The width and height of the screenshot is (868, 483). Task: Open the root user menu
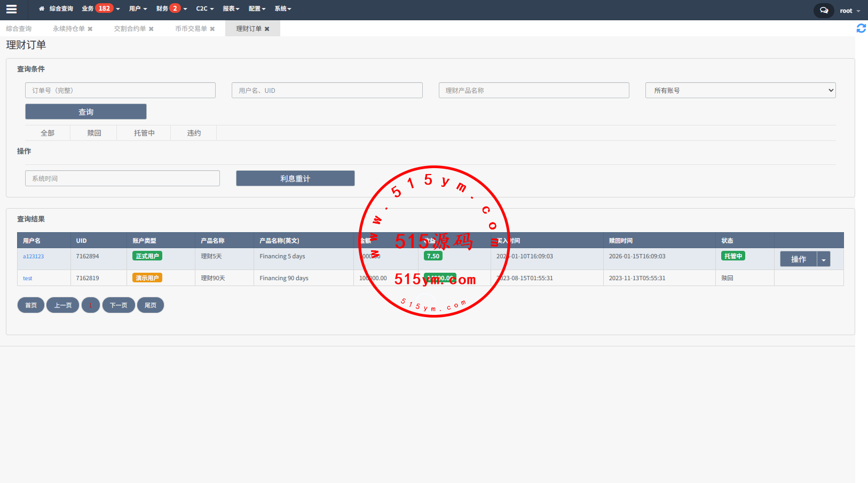click(x=849, y=11)
